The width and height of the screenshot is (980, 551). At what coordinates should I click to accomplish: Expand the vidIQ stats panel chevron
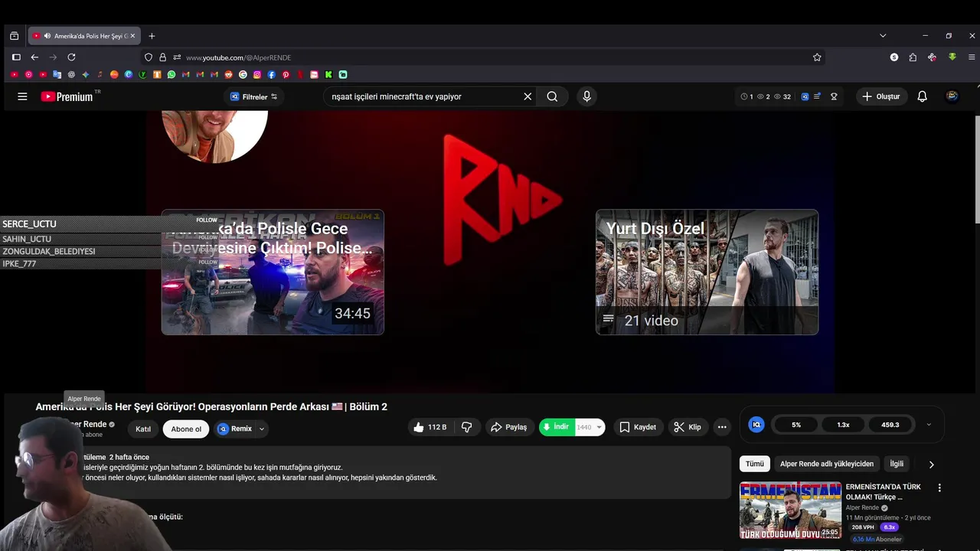point(929,425)
